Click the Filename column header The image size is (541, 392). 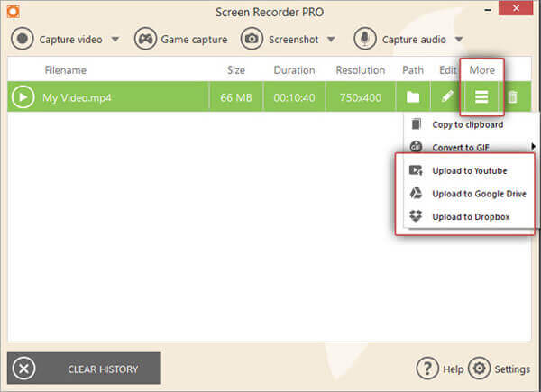66,70
